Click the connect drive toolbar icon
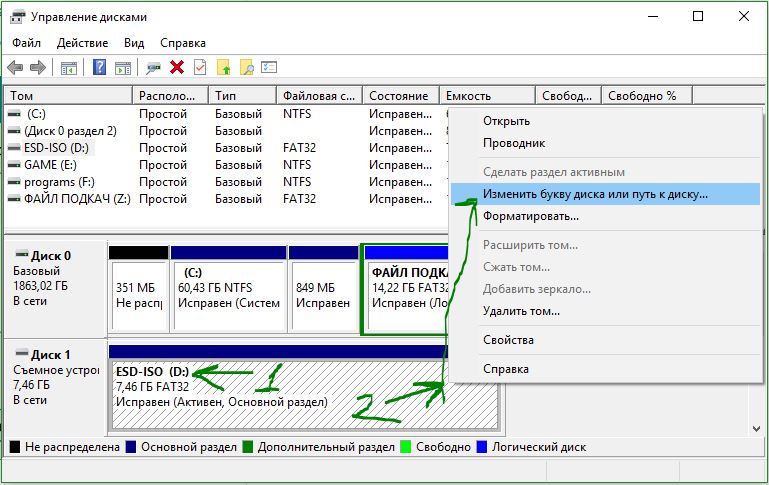 (154, 68)
